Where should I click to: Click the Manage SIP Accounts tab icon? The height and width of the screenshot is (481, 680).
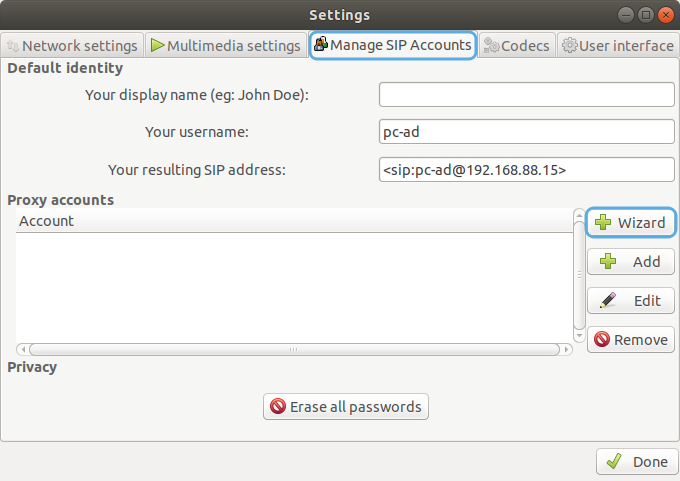tap(320, 44)
